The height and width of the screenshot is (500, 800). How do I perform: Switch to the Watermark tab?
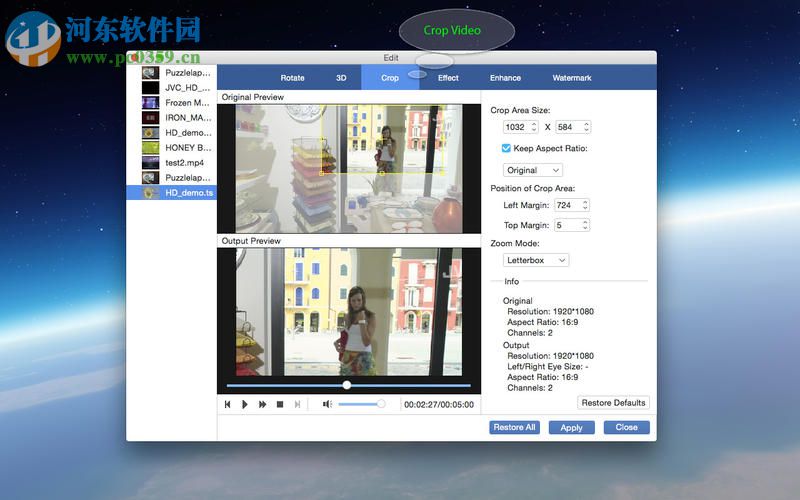pyautogui.click(x=571, y=78)
